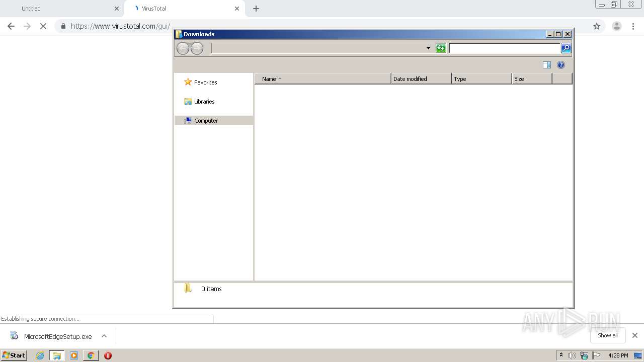Click the blue search magnifier in Downloads window
Screen dimensions: 644x362
coord(566,48)
